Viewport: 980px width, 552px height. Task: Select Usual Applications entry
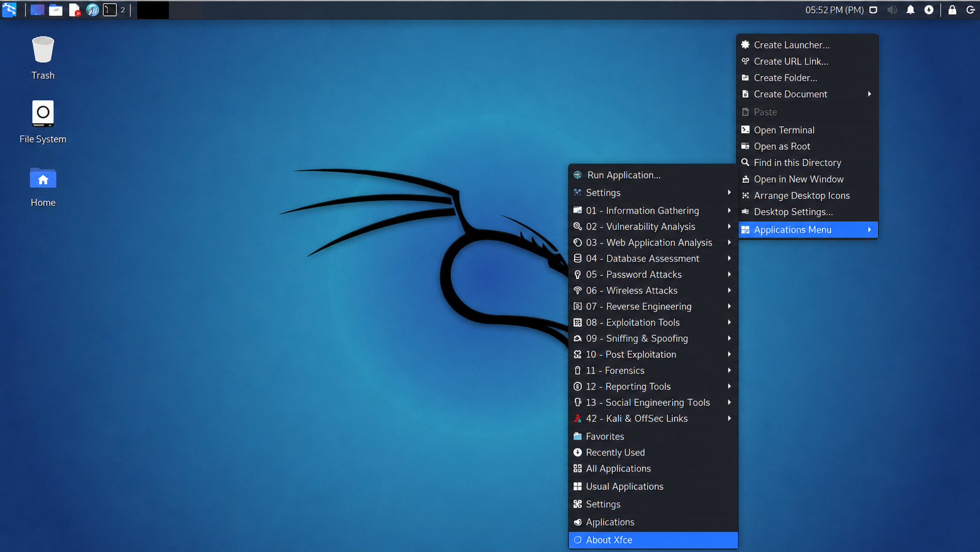point(653,486)
